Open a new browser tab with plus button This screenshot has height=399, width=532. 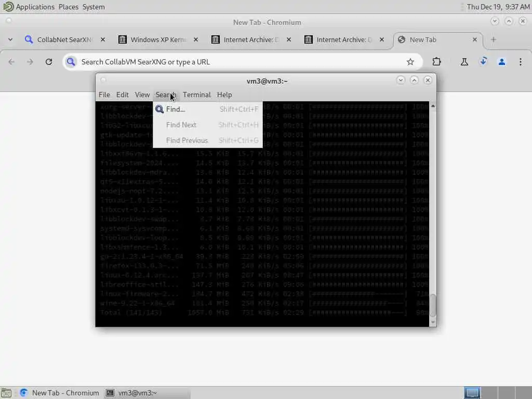coord(494,39)
